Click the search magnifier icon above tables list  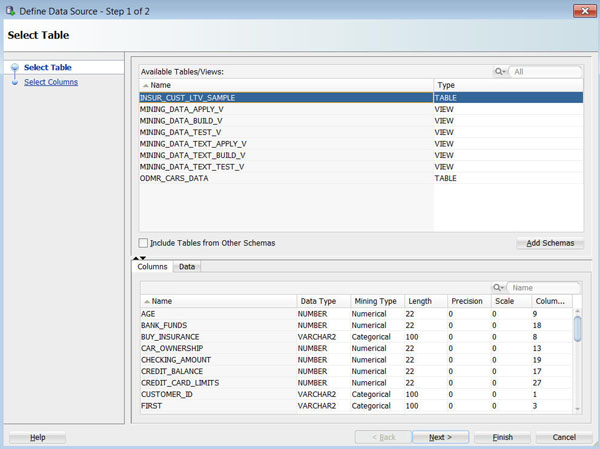[x=500, y=72]
